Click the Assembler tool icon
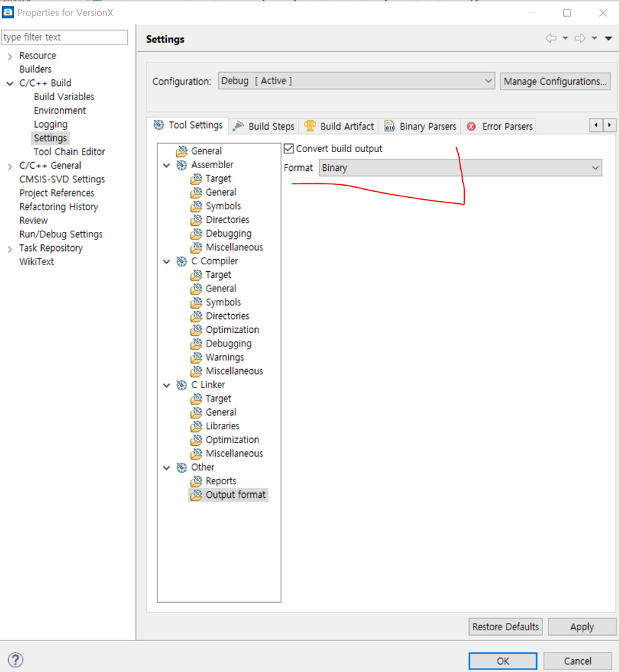 [x=182, y=165]
